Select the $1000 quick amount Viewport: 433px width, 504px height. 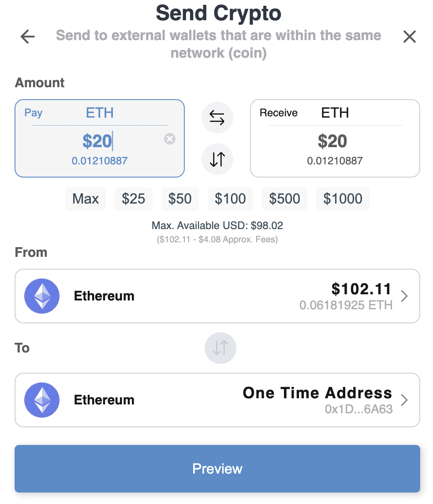click(343, 199)
